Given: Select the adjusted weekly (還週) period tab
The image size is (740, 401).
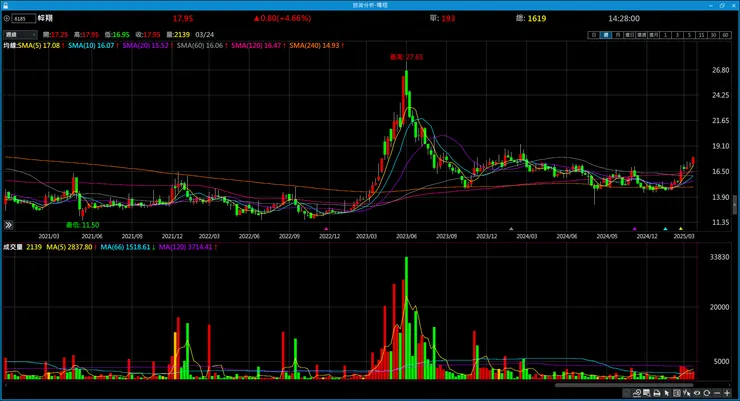Looking at the screenshot, I should point(641,35).
